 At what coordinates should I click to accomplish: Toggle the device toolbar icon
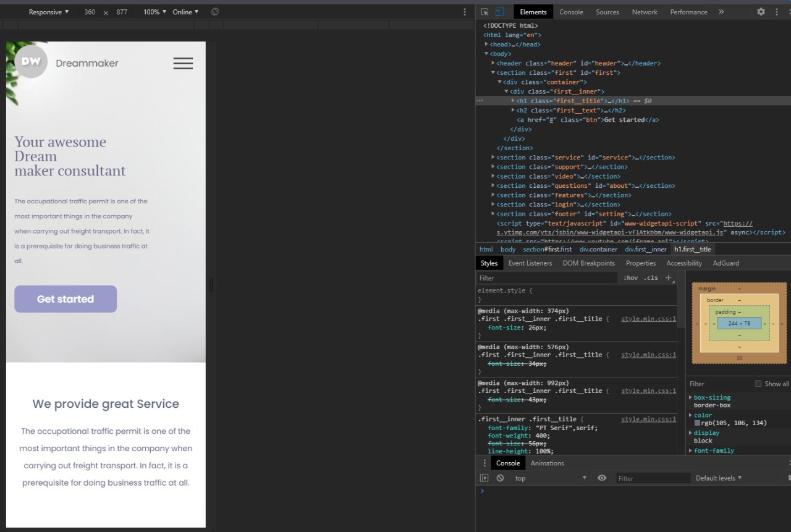[499, 12]
